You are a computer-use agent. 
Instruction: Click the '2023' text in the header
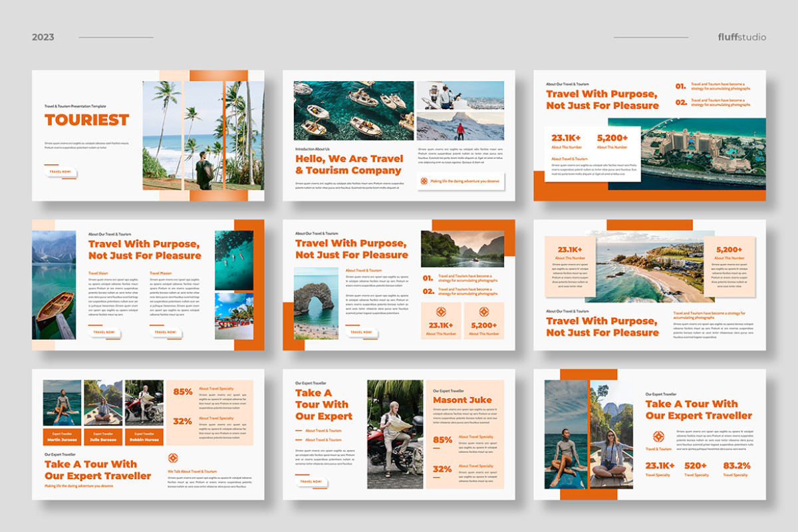[x=43, y=37]
